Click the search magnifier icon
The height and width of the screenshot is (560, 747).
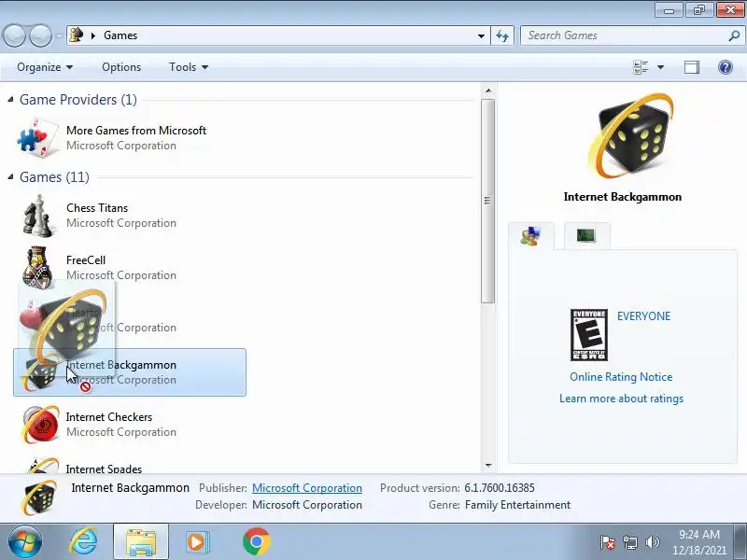tap(734, 35)
